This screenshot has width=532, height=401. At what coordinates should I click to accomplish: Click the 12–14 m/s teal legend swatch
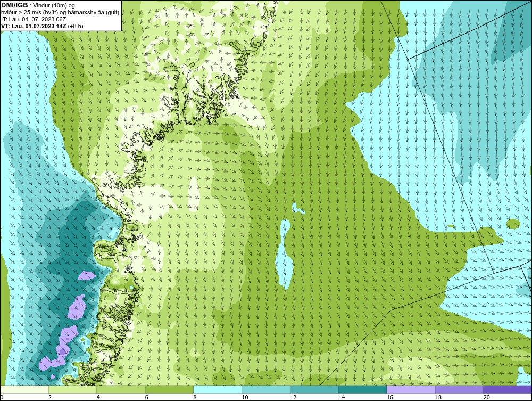(x=314, y=389)
